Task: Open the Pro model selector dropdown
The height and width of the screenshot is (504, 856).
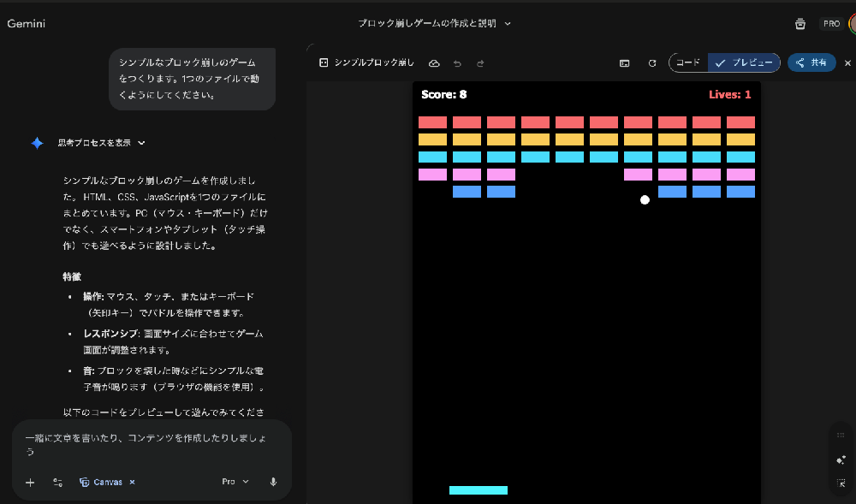Action: pyautogui.click(x=234, y=482)
